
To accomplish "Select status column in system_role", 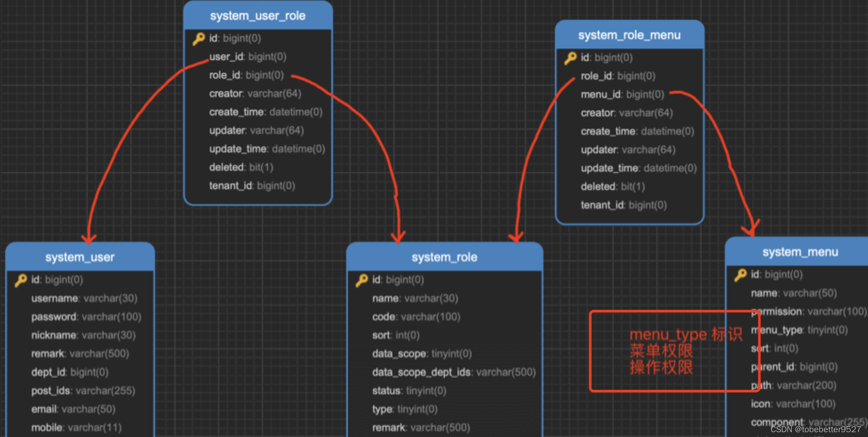I will [409, 391].
